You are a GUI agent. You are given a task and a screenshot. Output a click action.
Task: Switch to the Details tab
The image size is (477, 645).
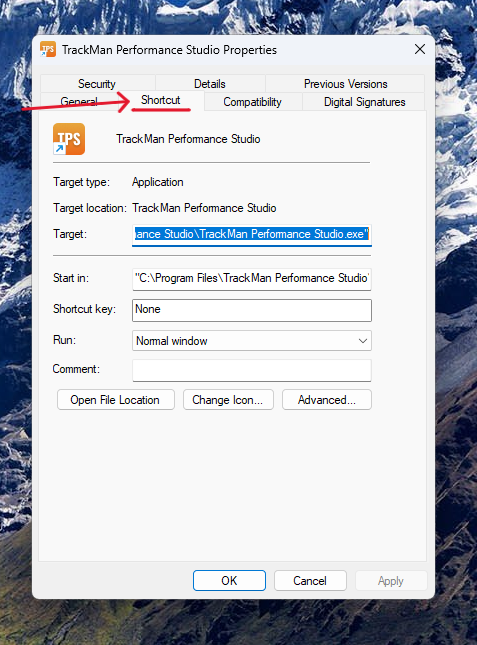[x=210, y=84]
